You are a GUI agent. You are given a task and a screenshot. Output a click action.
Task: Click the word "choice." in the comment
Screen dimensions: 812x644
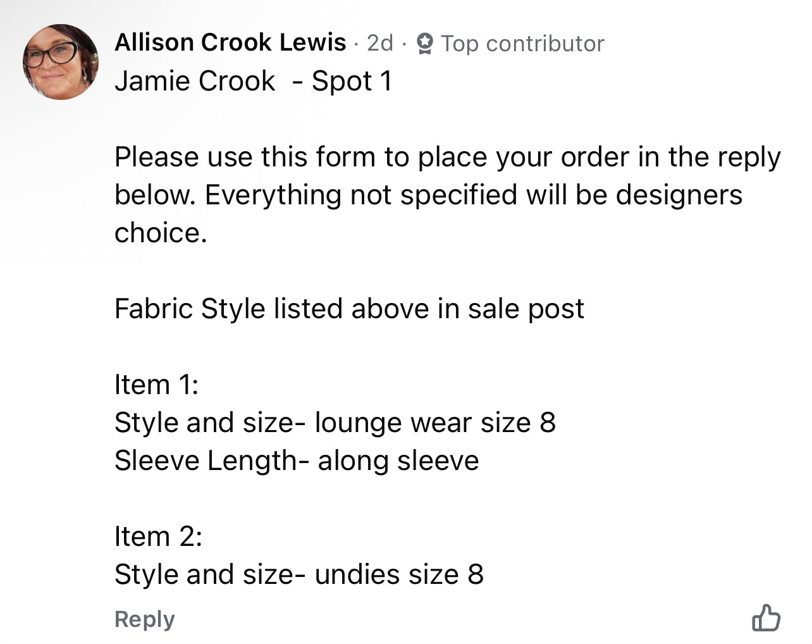161,233
